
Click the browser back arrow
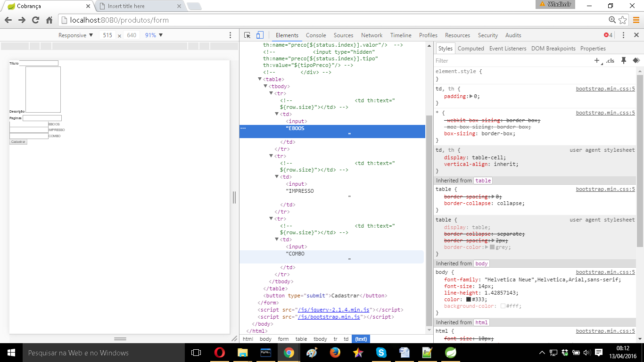[x=8, y=20]
